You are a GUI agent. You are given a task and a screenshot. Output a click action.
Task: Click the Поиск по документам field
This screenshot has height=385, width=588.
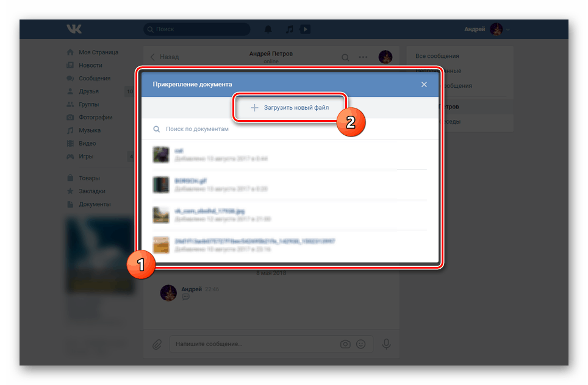coord(290,129)
